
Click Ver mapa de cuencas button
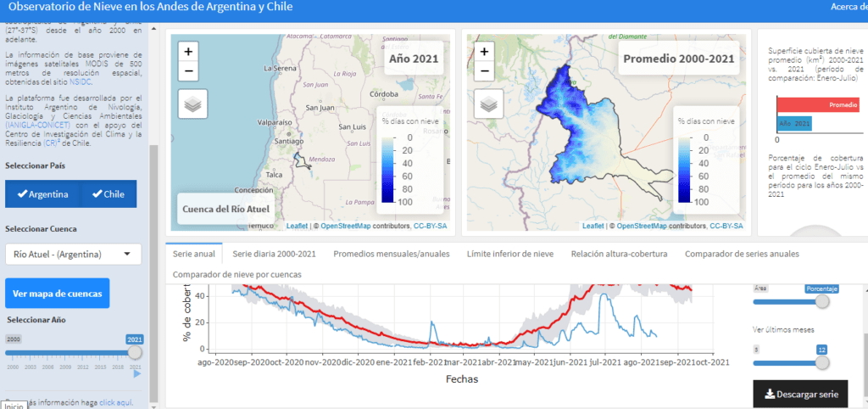coord(58,294)
